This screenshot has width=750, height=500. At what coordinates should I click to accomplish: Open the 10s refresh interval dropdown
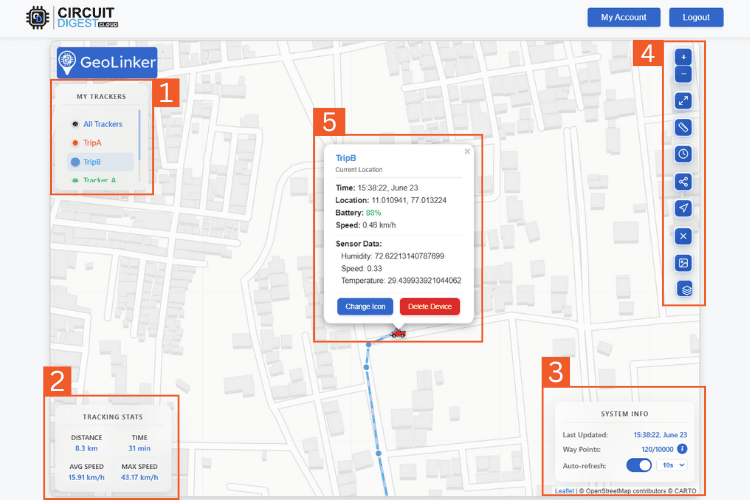click(672, 465)
